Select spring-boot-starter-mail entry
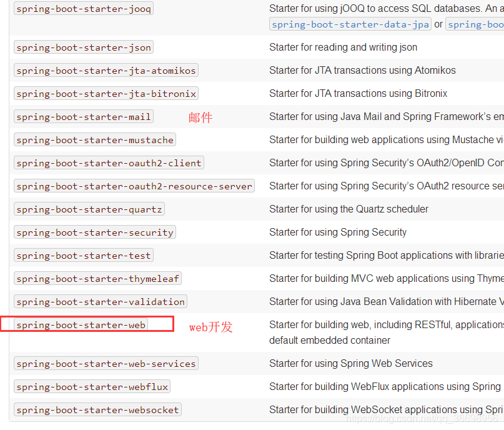 84,117
